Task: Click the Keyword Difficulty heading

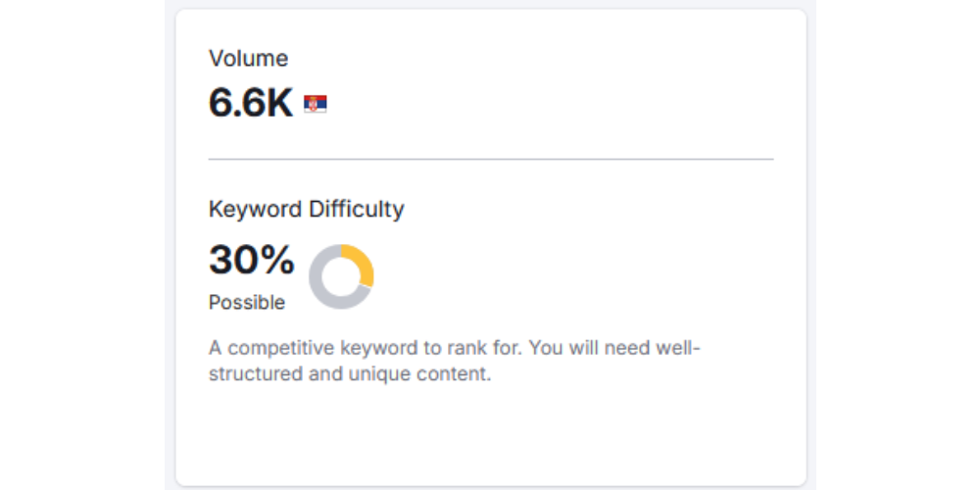Action: tap(306, 209)
